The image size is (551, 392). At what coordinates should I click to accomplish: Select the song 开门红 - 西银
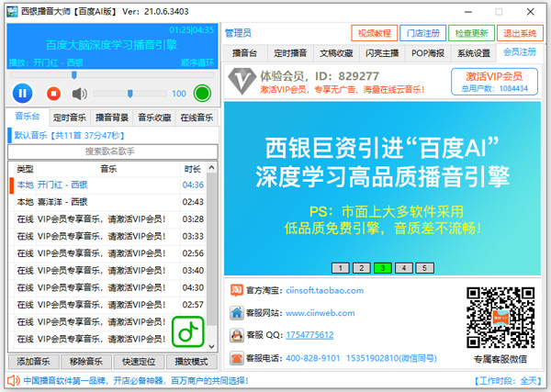pos(107,185)
